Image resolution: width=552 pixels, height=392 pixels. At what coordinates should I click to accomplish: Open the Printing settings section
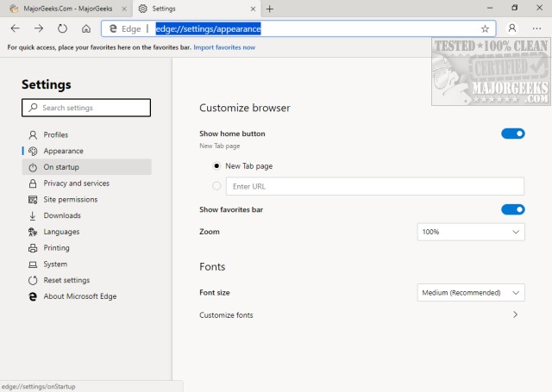click(x=86, y=248)
